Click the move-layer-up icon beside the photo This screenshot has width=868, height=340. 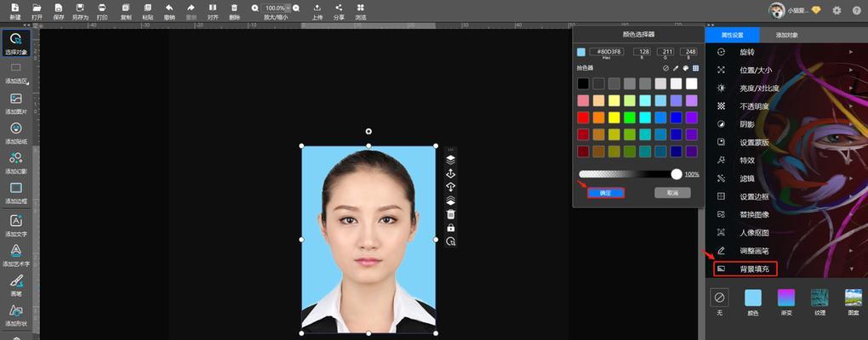[451, 173]
